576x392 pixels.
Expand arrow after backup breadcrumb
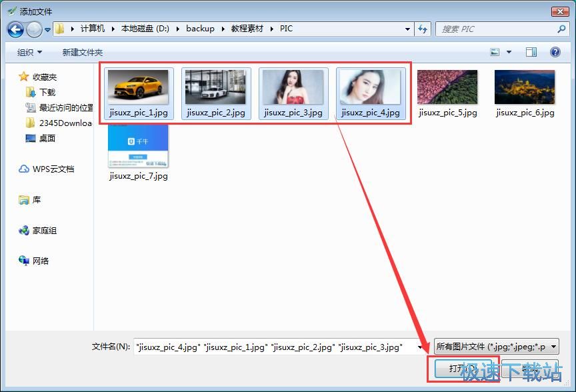click(x=223, y=29)
